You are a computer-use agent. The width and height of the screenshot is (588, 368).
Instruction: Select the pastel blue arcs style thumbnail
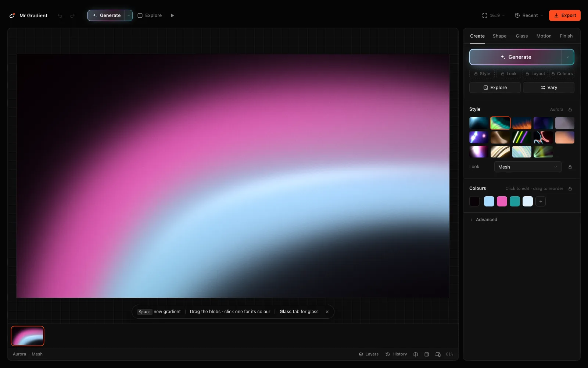point(522,152)
